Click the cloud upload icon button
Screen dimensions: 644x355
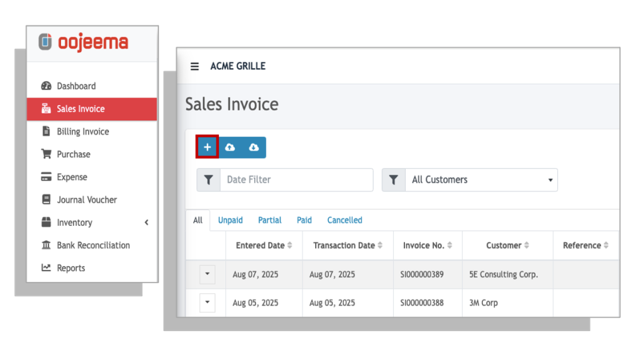[230, 147]
